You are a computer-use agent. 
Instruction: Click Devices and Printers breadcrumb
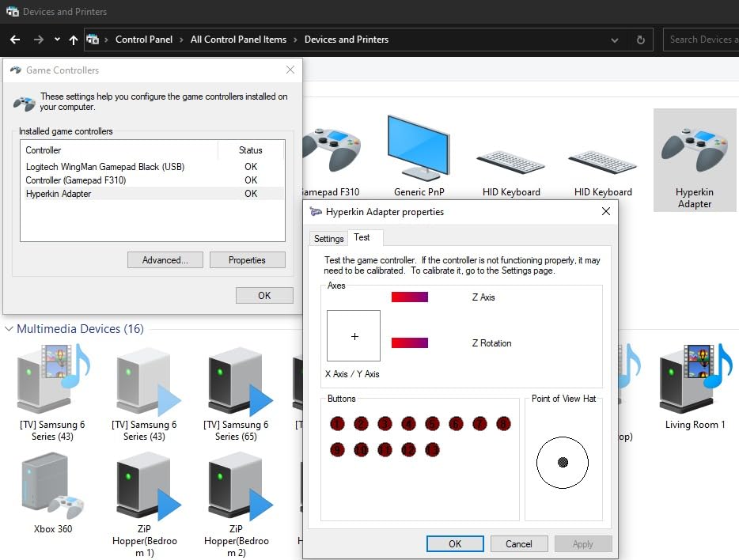(x=347, y=40)
